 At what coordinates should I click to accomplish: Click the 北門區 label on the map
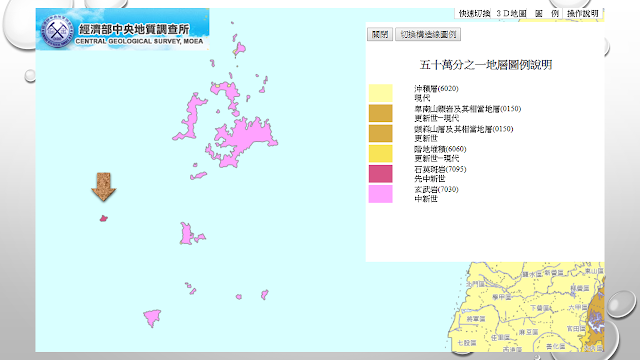click(476, 284)
